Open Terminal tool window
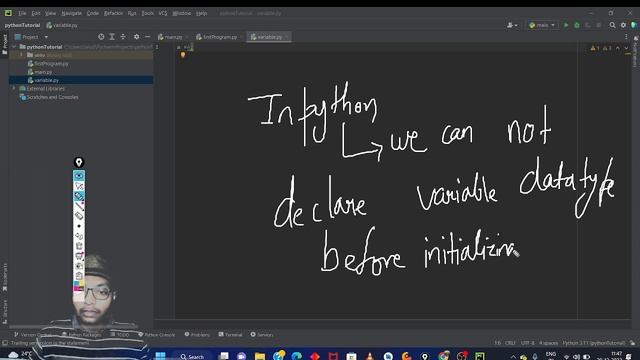The width and height of the screenshot is (640, 360). 230,335
